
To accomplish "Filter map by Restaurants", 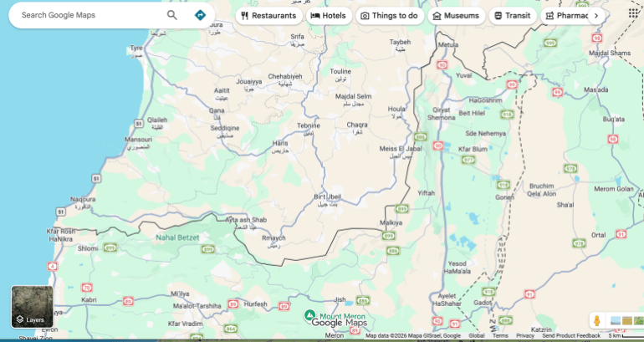I will [268, 16].
